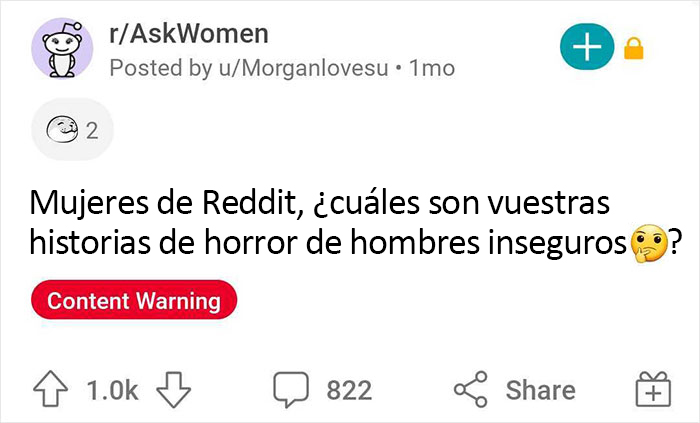This screenshot has height=423, width=700.
Task: Join subreddit with teal plus button
Action: point(587,46)
